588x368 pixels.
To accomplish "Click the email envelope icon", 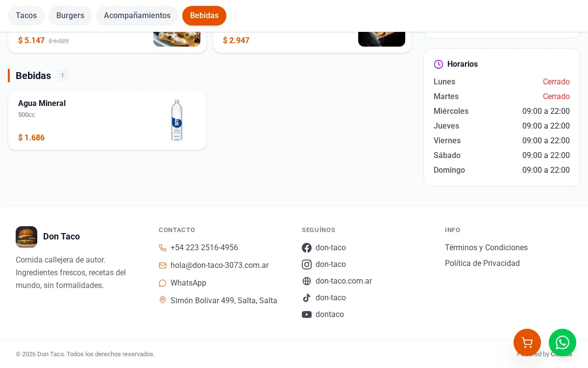I will (x=163, y=265).
